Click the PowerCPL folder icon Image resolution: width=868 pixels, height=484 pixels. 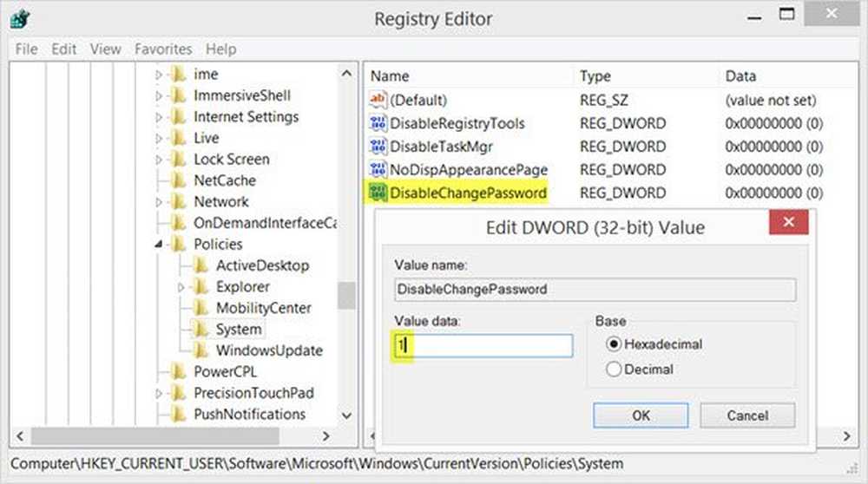(178, 372)
